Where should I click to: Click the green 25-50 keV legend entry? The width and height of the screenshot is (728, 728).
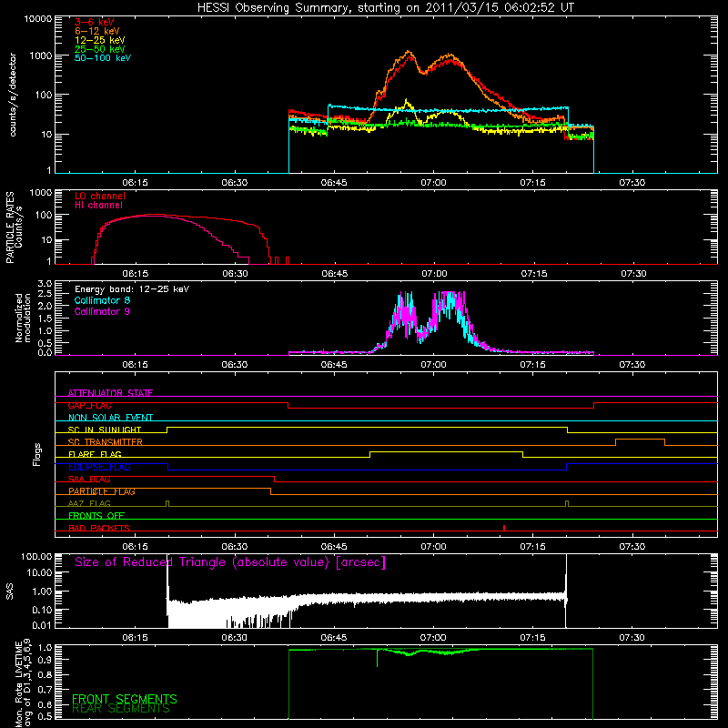tap(99, 49)
